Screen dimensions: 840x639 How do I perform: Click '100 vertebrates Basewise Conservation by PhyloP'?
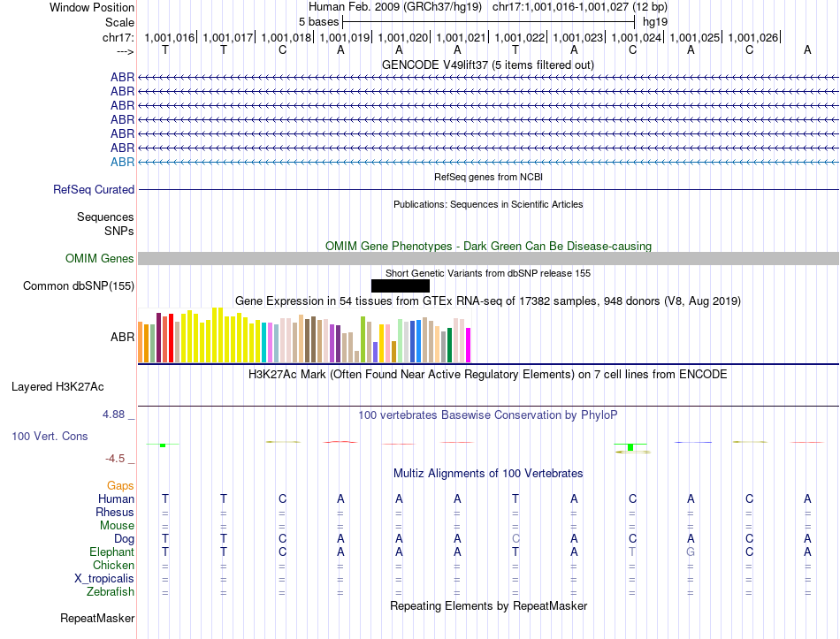pos(487,415)
